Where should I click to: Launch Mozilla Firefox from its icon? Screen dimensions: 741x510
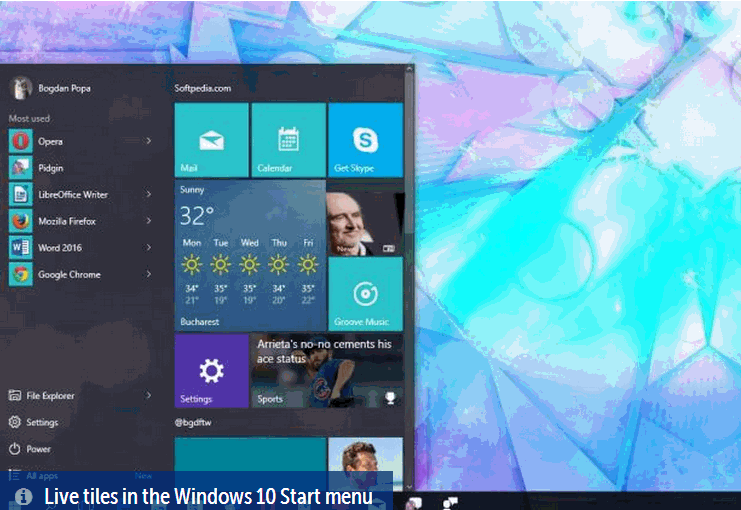(x=21, y=221)
